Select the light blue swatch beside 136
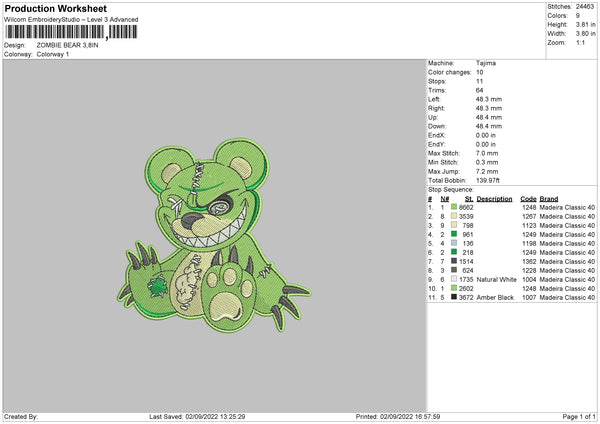Screen dimensions: 600x424 (x=454, y=243)
